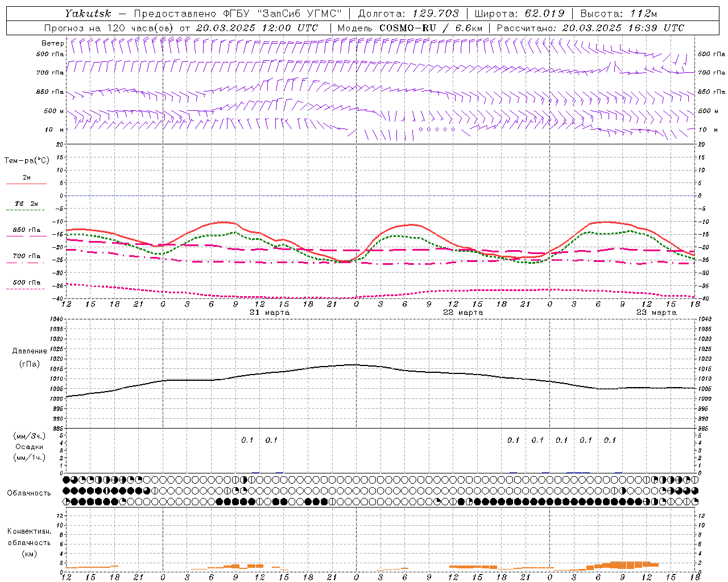
Task: Click the Тем-ра(°C) axis title
Action: tap(27, 160)
